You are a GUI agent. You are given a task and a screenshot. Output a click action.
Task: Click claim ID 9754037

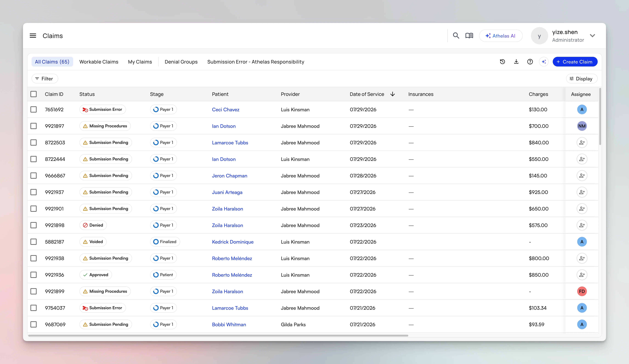click(55, 308)
